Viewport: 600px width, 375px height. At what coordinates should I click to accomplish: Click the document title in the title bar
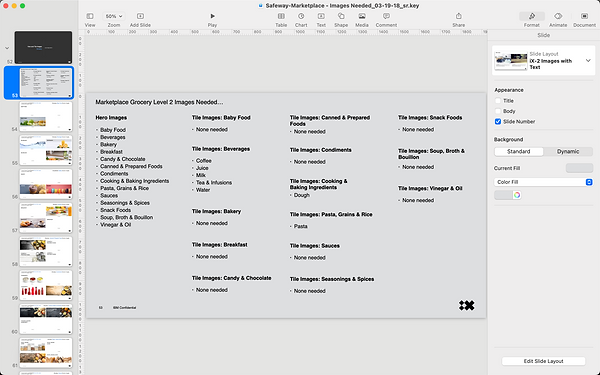(342, 6)
